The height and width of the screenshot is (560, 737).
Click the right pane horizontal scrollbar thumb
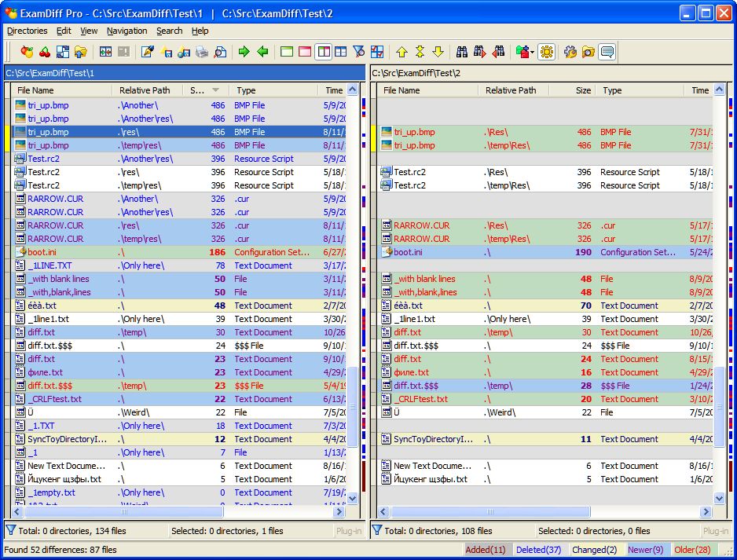point(490,511)
